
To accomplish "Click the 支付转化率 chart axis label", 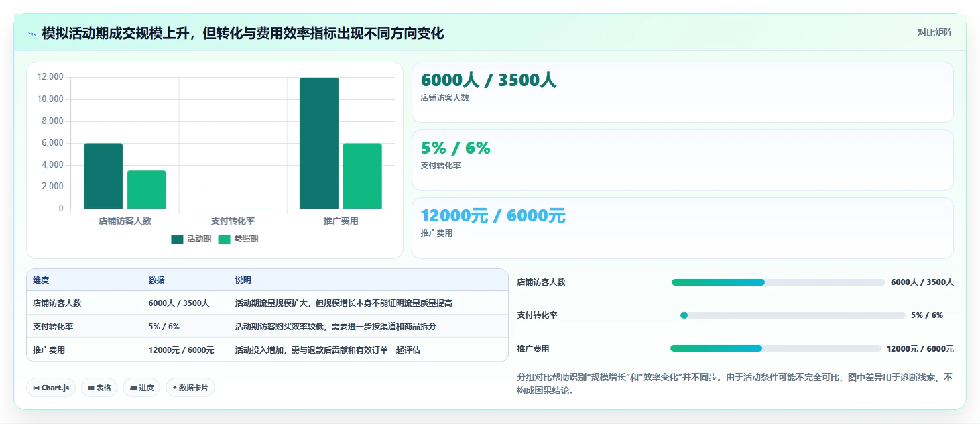I will coord(233,221).
